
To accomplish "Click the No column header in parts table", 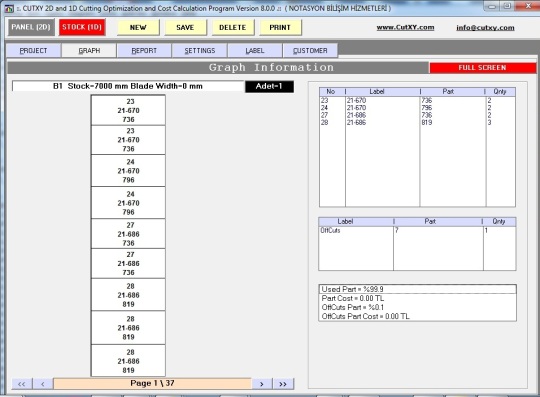I will (332, 92).
